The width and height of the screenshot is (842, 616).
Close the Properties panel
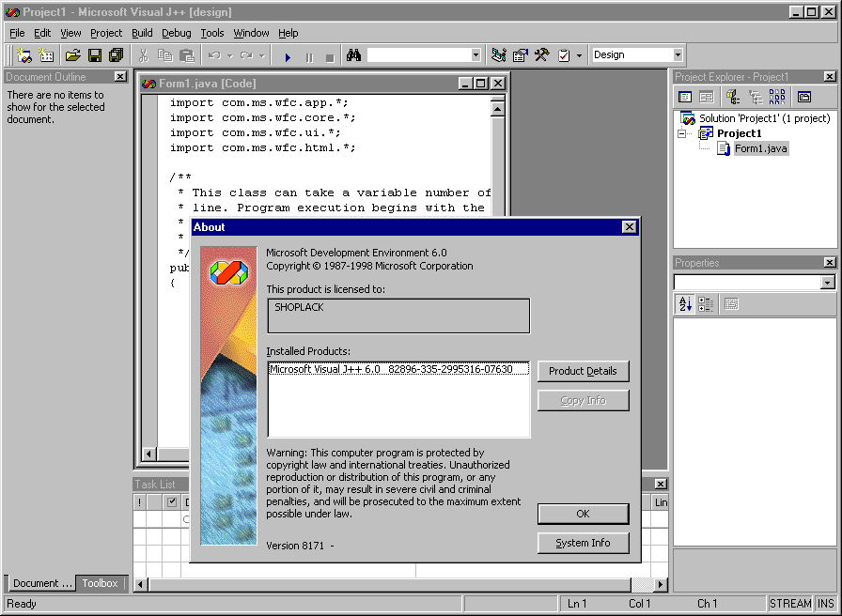[x=830, y=262]
